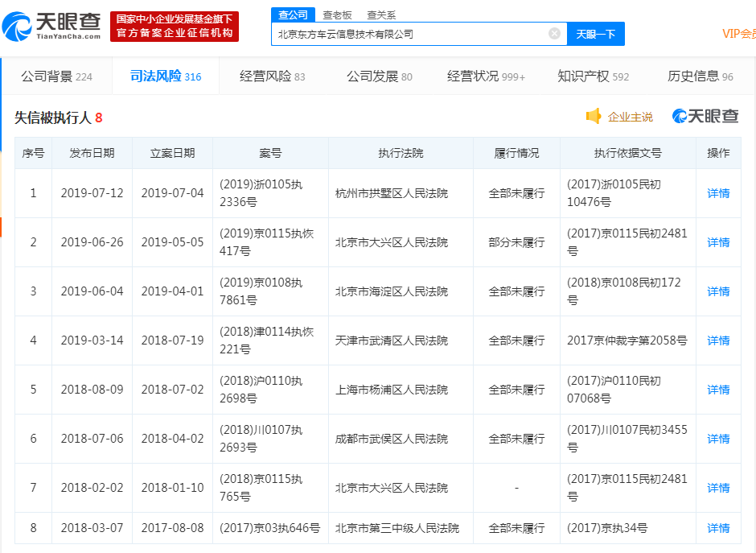
Task: Open the TianYanCha logo homepage link
Action: [x=51, y=27]
